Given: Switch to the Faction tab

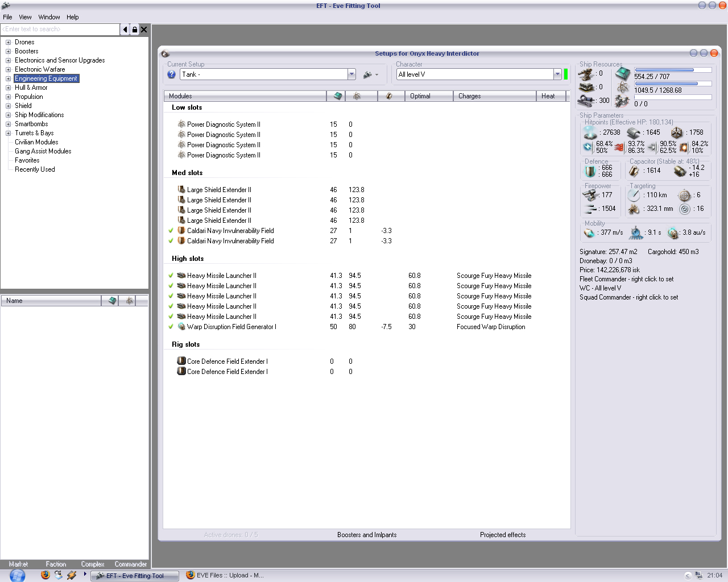Looking at the screenshot, I should [x=56, y=564].
